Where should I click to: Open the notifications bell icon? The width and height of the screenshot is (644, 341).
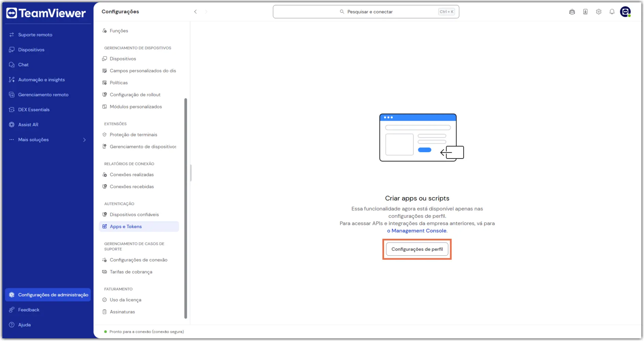click(x=612, y=12)
